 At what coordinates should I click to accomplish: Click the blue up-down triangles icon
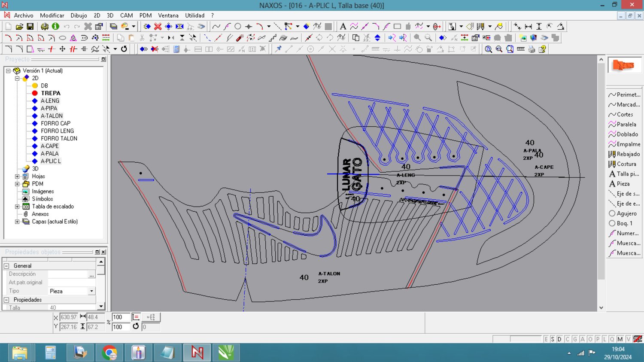pyautogui.click(x=377, y=38)
